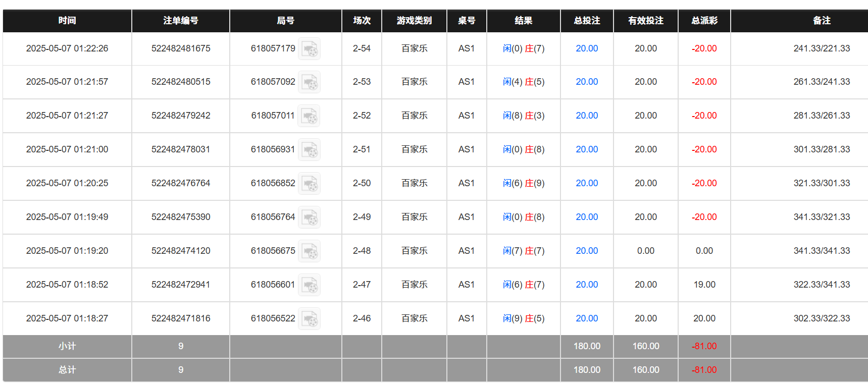The image size is (868, 383).
Task: Sort by the 时间 column header
Action: coord(67,21)
